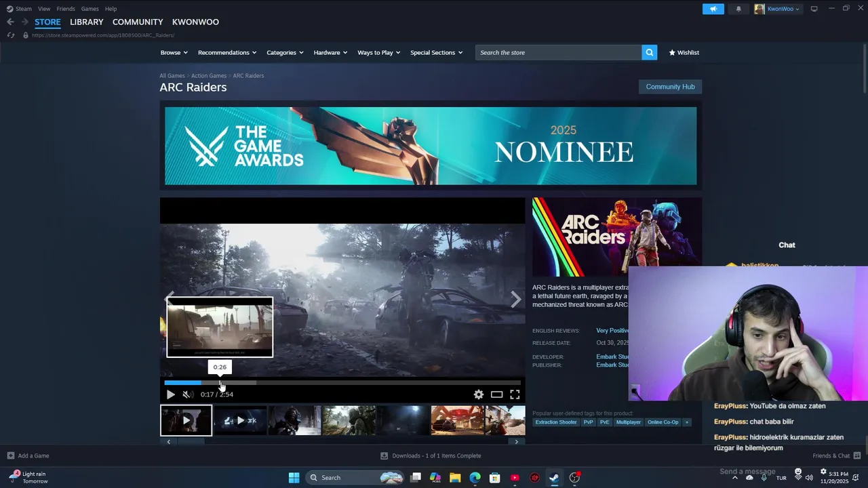Open the Wishlist link
The image size is (868, 488).
684,52
